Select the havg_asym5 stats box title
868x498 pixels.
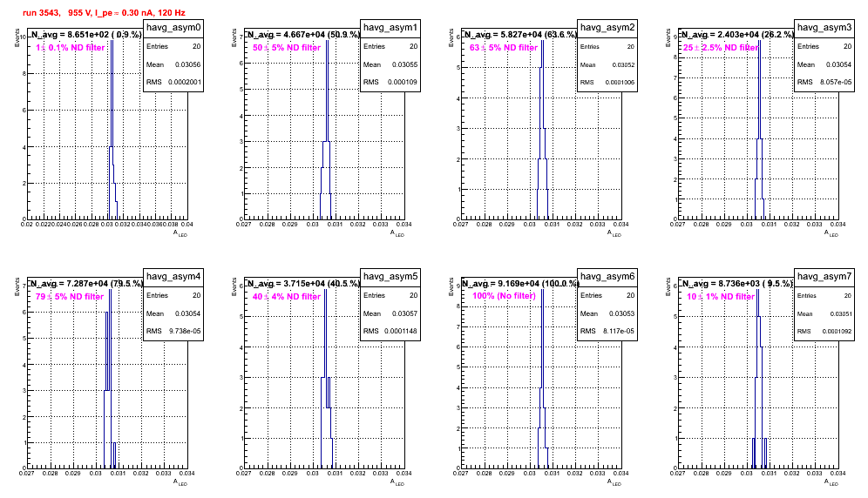point(390,276)
